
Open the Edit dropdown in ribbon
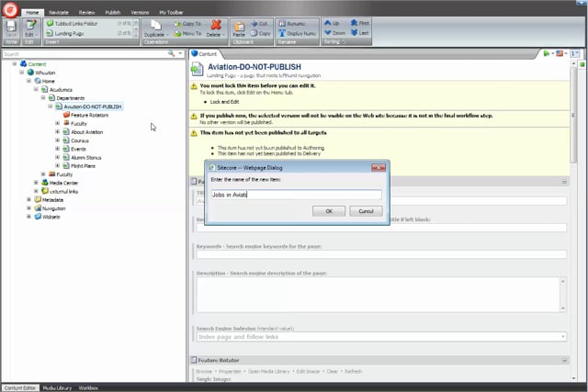click(x=30, y=35)
